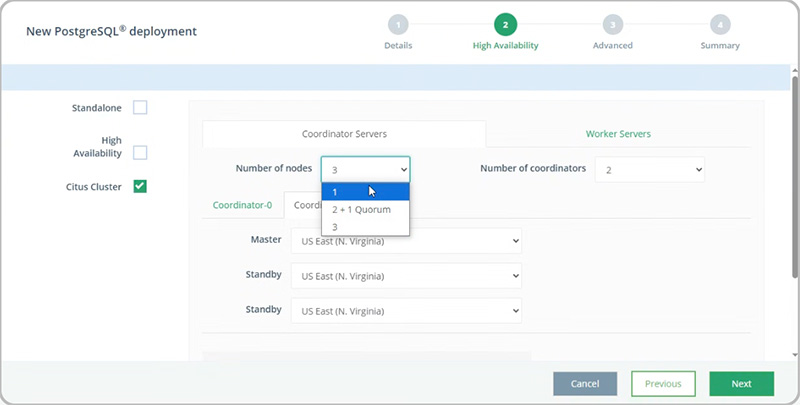The height and width of the screenshot is (405, 800).
Task: Click the scrollbar up arrow
Action: pos(795,69)
